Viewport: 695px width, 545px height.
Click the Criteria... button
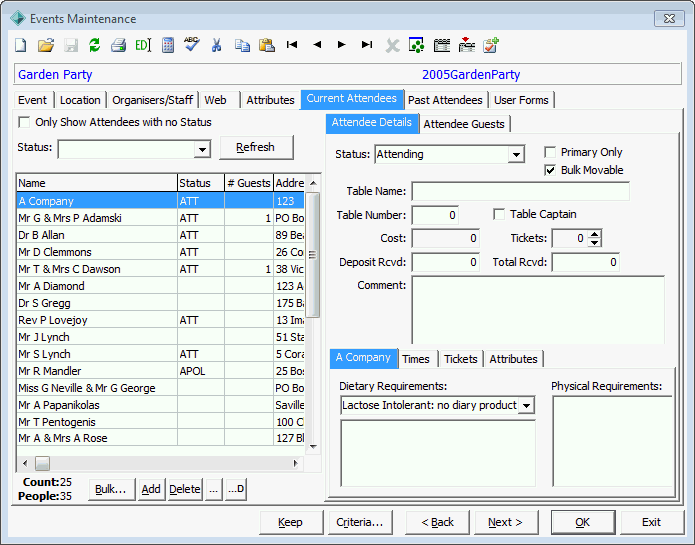[359, 522]
